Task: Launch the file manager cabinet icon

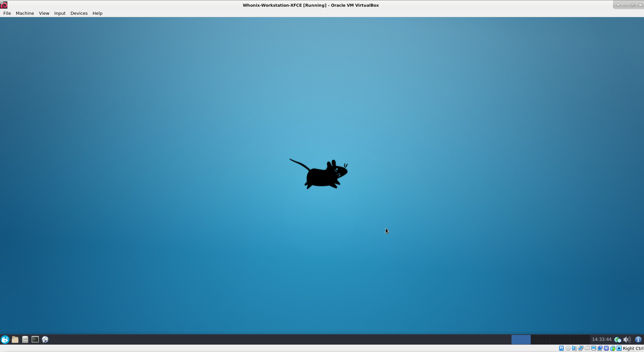Action: [x=25, y=340]
